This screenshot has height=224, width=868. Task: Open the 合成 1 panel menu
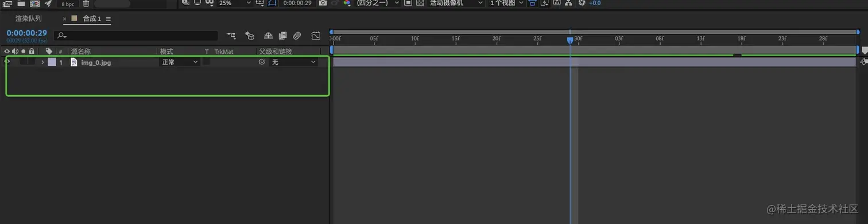coord(108,19)
